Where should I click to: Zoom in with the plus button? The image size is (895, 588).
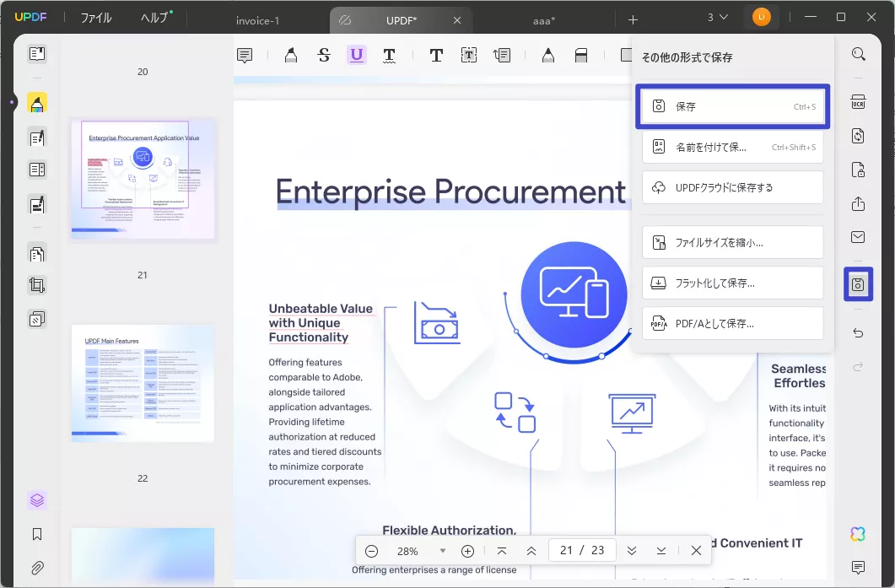coord(467,551)
